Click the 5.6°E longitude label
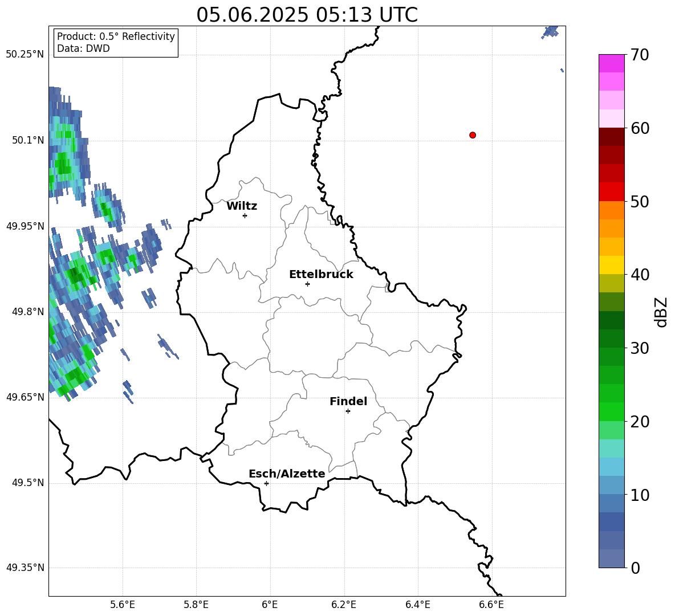Viewport: 675px width, 616px height. [123, 605]
